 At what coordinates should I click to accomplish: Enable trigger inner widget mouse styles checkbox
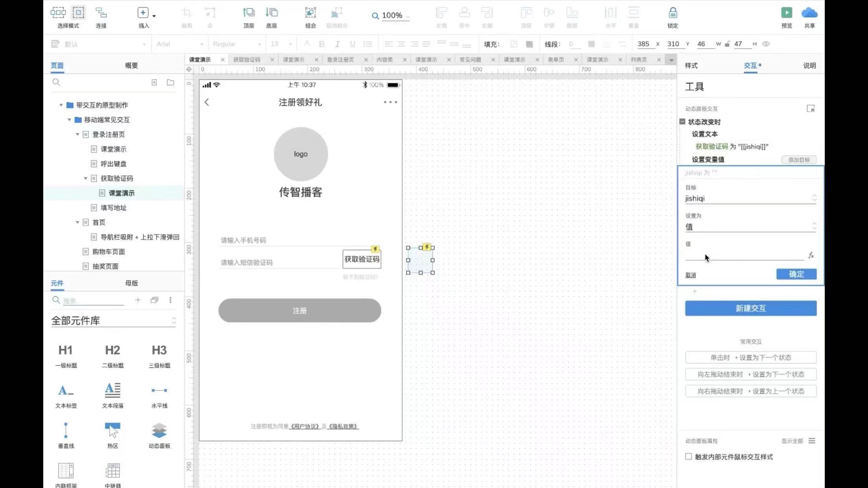(x=688, y=457)
